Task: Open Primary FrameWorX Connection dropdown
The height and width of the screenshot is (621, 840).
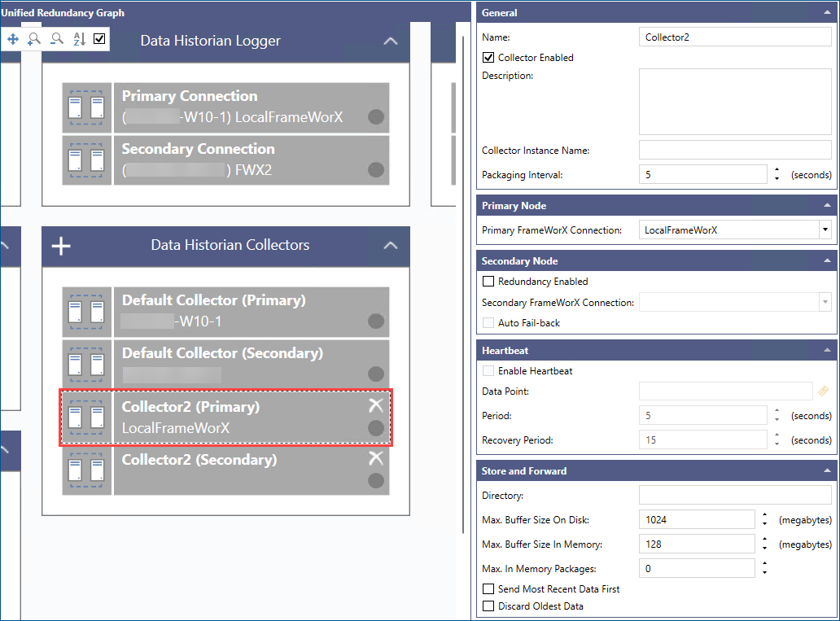Action: (x=825, y=230)
